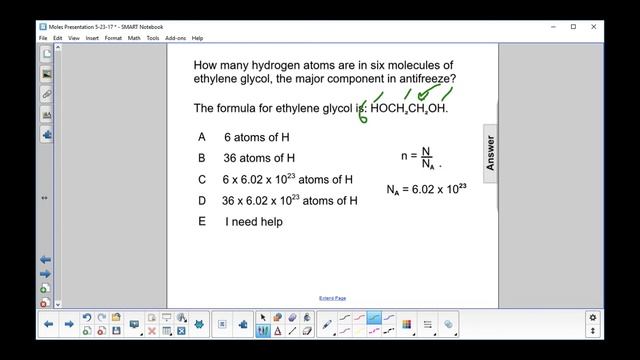The image size is (640, 360).
Task: Toggle the screen shade tool
Action: (x=167, y=317)
